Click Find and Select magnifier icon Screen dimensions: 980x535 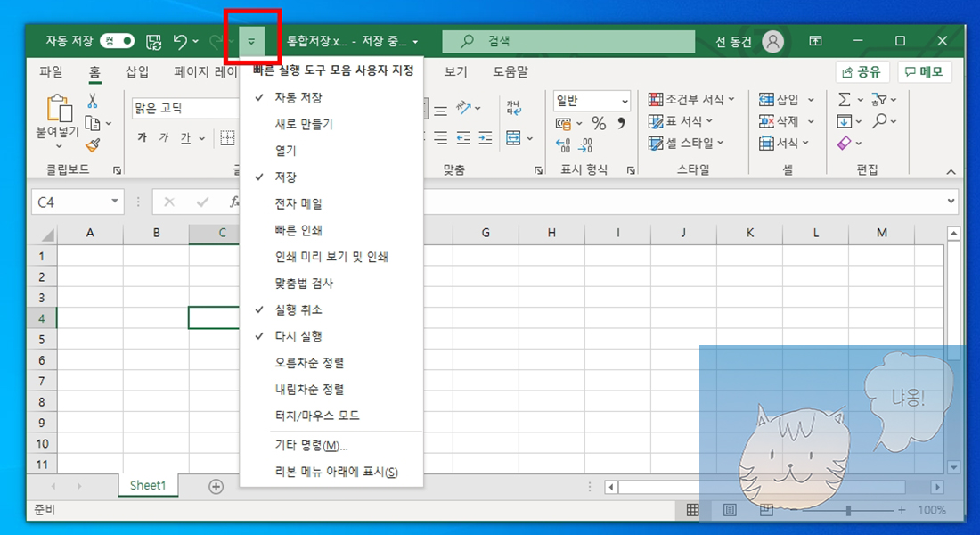[880, 120]
